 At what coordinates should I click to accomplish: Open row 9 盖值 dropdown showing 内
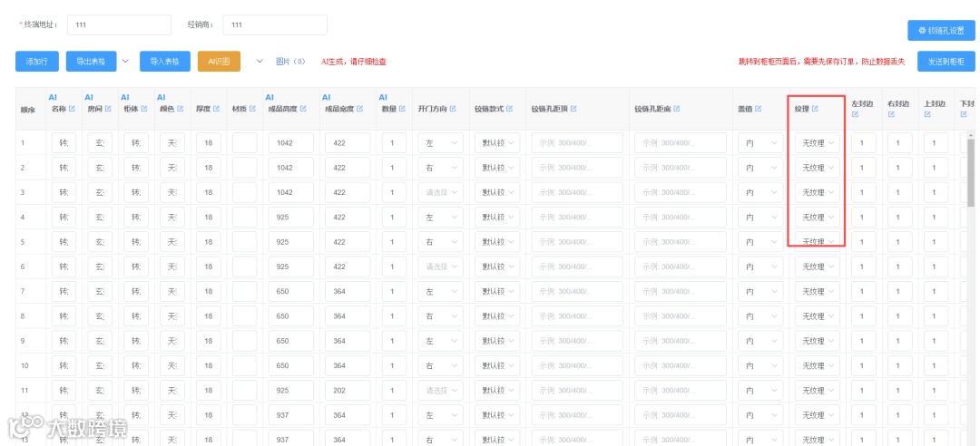pyautogui.click(x=760, y=341)
